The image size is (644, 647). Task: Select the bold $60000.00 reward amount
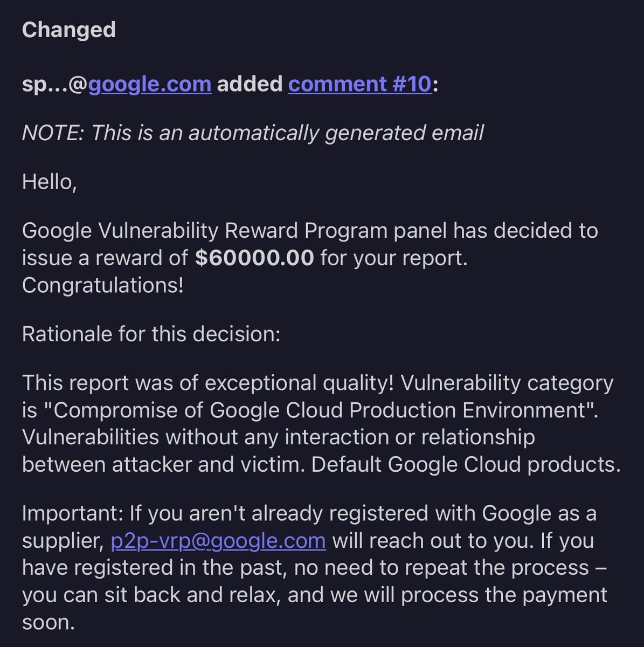[x=254, y=258]
